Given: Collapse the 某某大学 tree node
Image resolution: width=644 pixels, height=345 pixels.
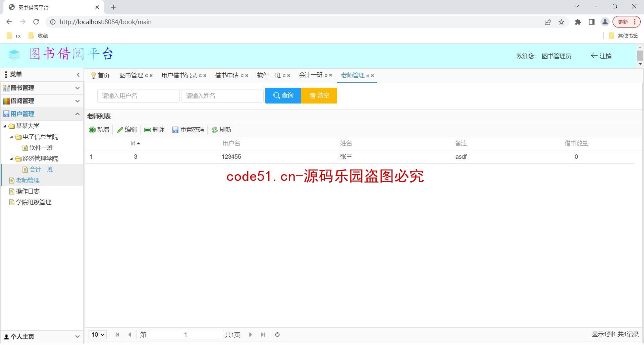Looking at the screenshot, I should (5, 126).
